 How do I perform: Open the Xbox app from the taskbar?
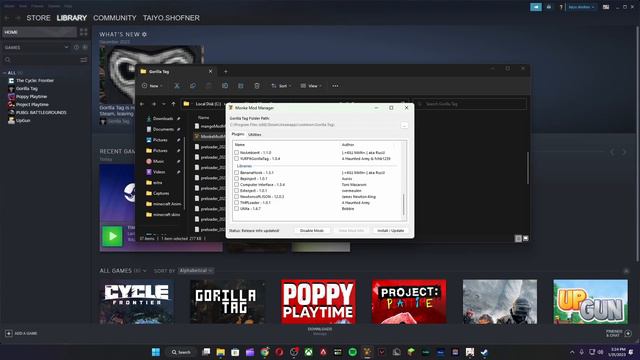point(309,352)
